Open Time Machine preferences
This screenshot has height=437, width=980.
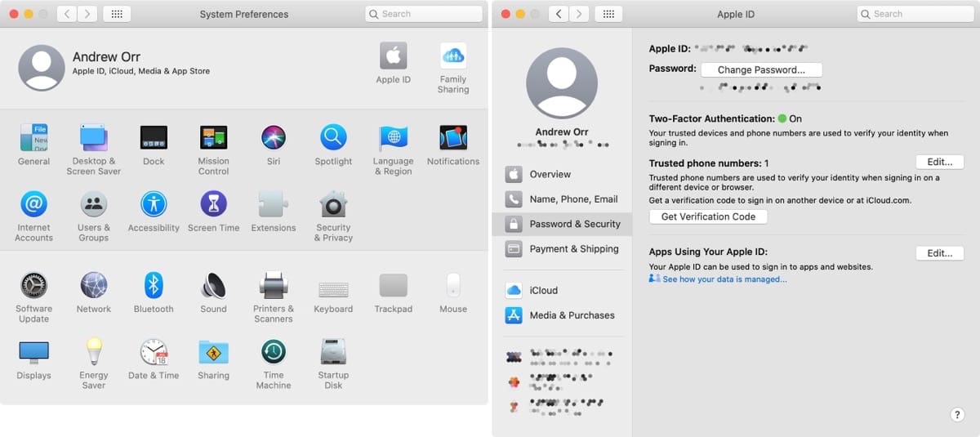point(274,363)
